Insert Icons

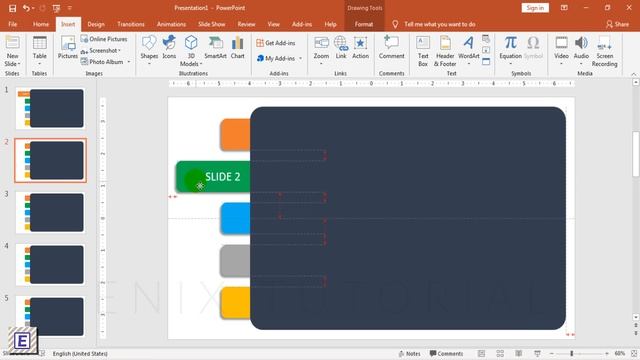coord(169,47)
